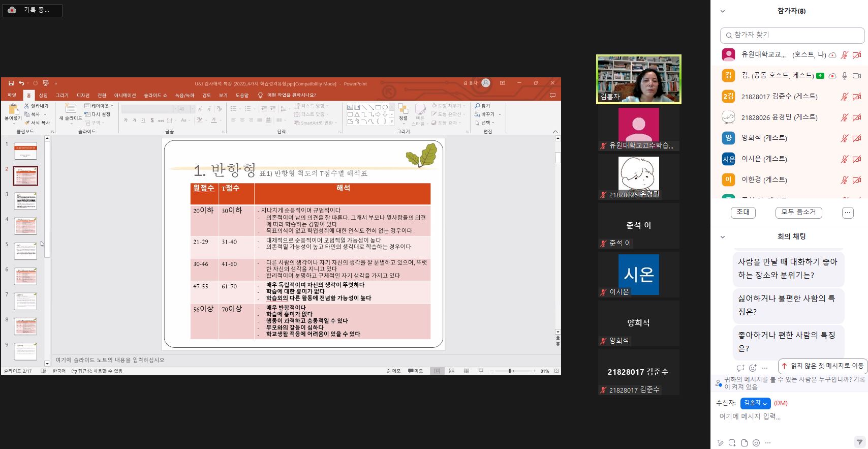Click the screenshot capture icon in chat
The width and height of the screenshot is (868, 449).
pos(732,443)
